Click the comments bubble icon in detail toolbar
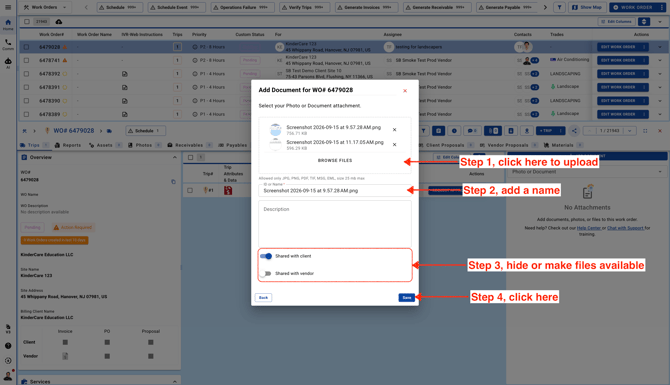 pyautogui.click(x=472, y=131)
